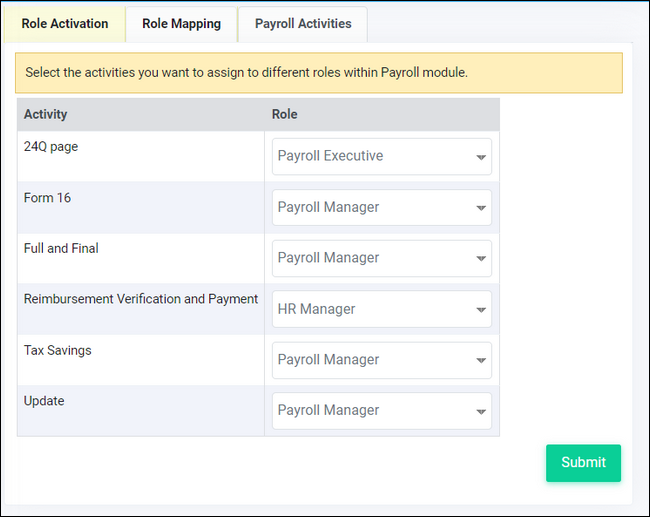Expand the Form 16 role dropdown
This screenshot has height=517, width=650.
tap(382, 207)
